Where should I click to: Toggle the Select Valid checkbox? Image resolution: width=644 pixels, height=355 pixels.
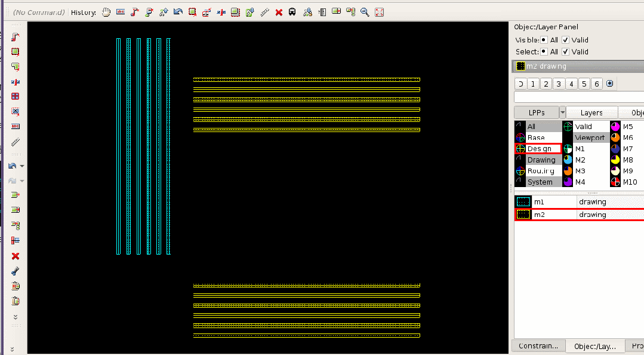566,52
